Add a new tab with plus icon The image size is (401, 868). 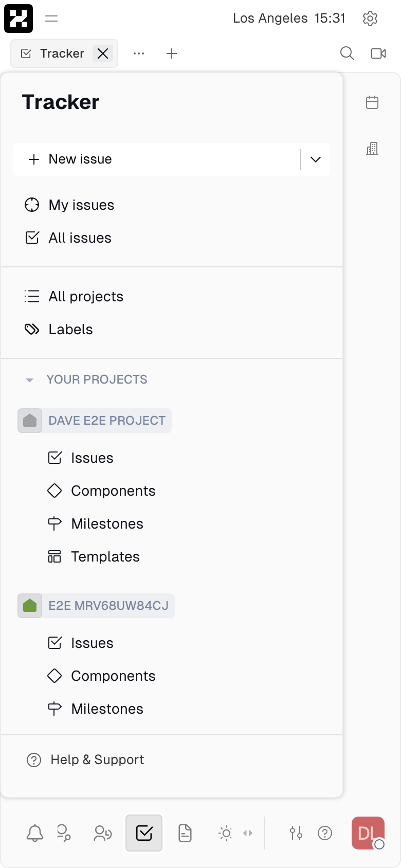pyautogui.click(x=172, y=53)
